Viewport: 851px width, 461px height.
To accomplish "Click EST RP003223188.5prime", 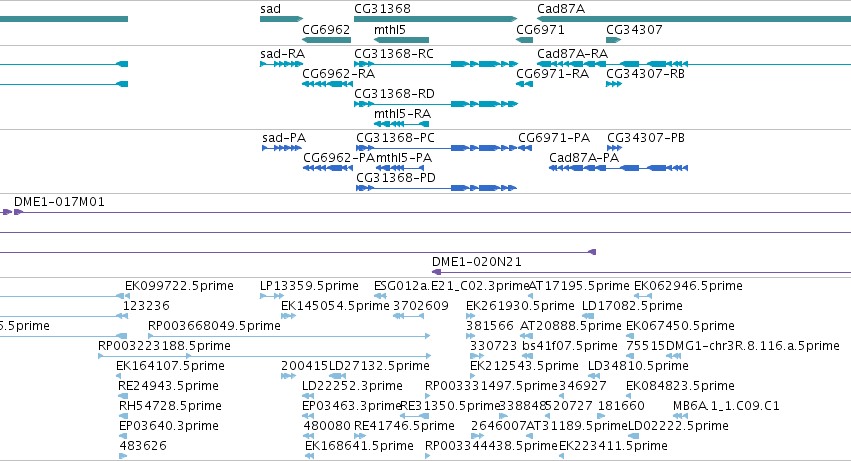I will click(164, 346).
